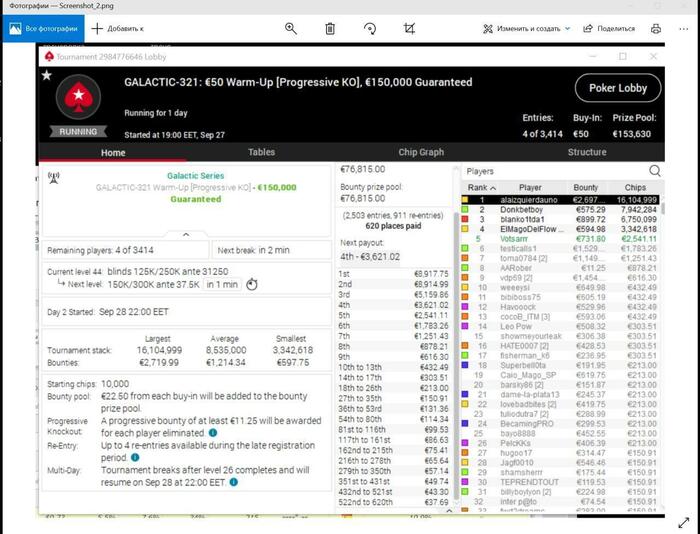This screenshot has width=700, height=534.
Task: Select player row TEPRENDTOUT
Action: pos(560,482)
